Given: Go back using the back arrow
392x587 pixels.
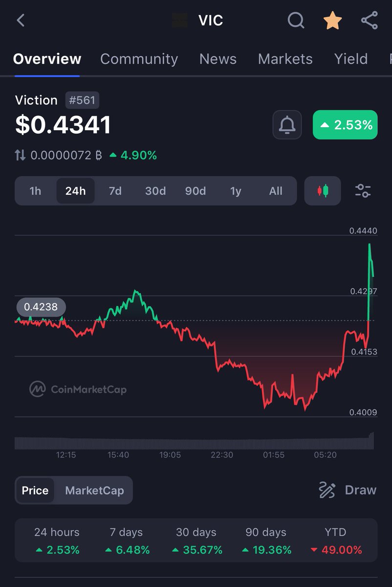Looking at the screenshot, I should pyautogui.click(x=21, y=21).
